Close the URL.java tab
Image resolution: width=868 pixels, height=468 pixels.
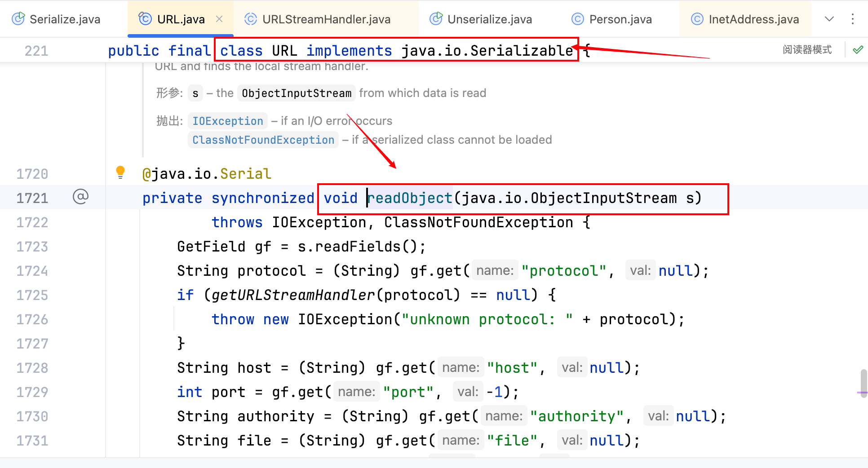pos(219,19)
